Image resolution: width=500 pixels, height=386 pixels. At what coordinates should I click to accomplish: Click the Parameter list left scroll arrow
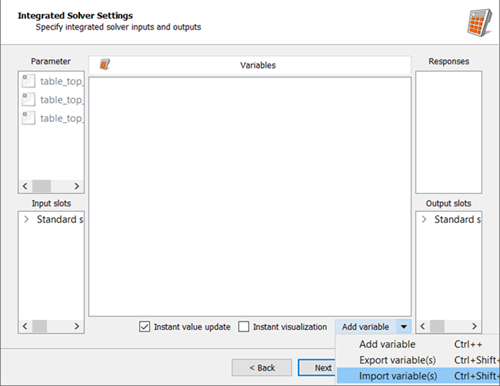click(25, 186)
